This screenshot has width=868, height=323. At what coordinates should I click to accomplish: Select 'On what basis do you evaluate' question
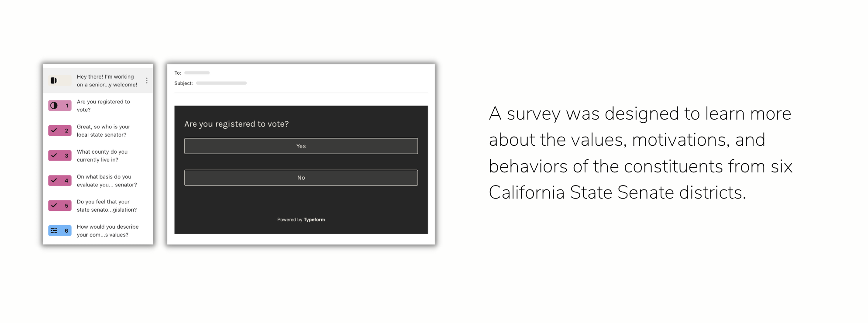107,181
